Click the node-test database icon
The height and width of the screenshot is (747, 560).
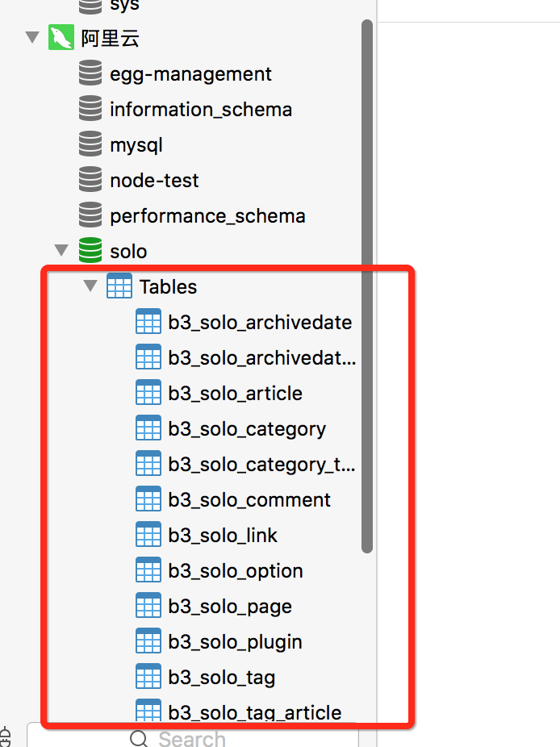tap(90, 180)
